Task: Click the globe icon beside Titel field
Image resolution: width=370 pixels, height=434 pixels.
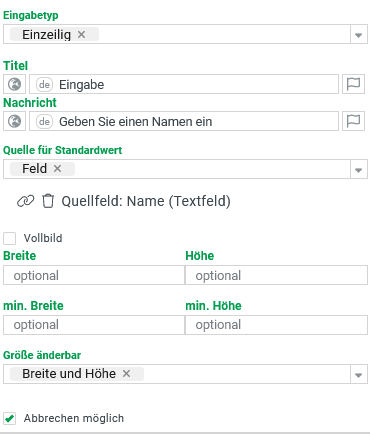Action: point(14,84)
